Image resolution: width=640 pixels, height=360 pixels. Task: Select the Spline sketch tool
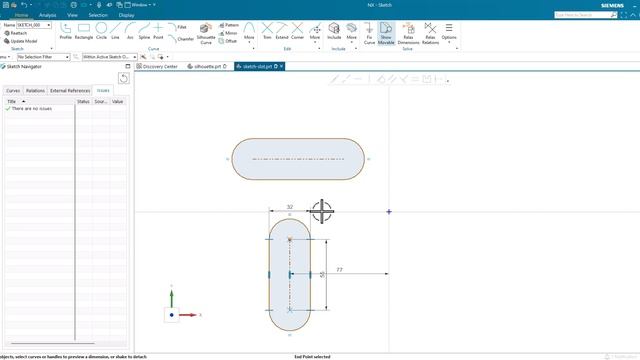tap(144, 31)
